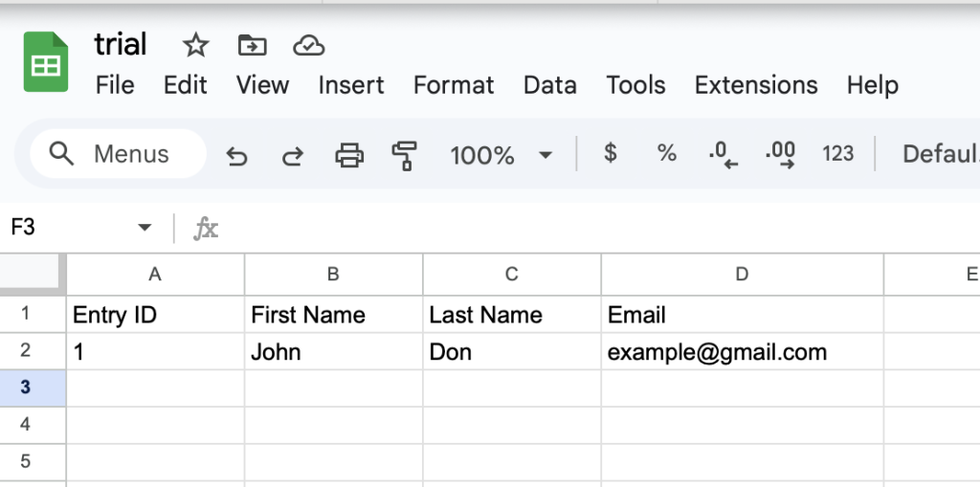The height and width of the screenshot is (487, 980).
Task: Increase decimal places
Action: [780, 155]
